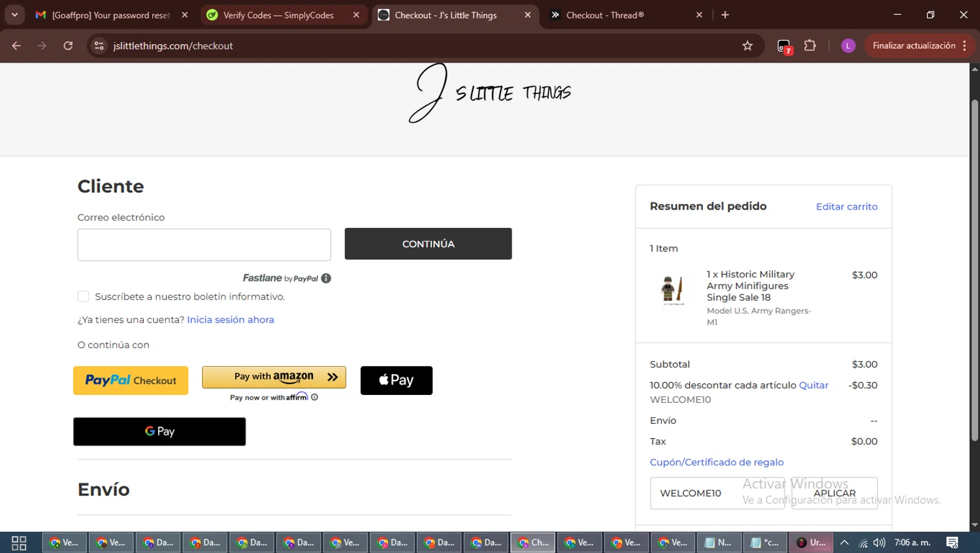The width and height of the screenshot is (980, 553).
Task: Open a new browser tab
Action: pyautogui.click(x=725, y=15)
